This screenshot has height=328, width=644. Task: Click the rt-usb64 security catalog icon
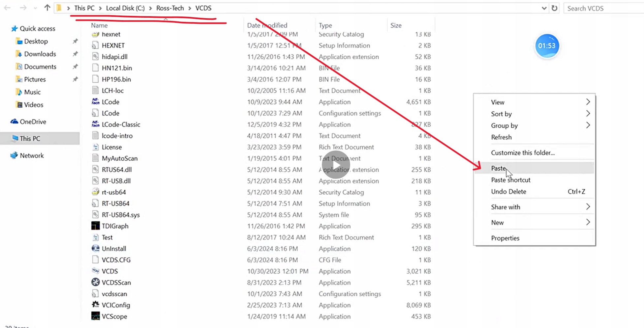(x=95, y=192)
